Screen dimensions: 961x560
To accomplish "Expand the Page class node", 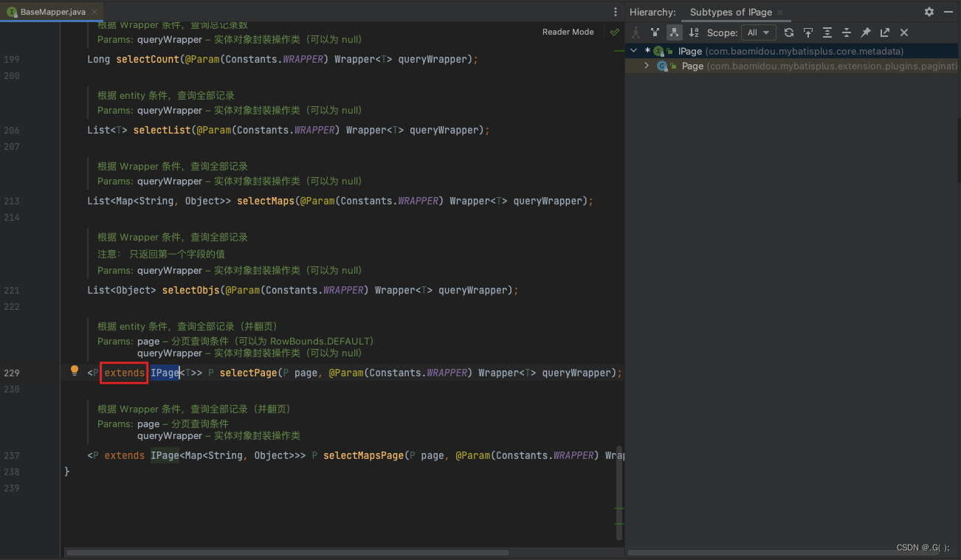I will pyautogui.click(x=647, y=66).
